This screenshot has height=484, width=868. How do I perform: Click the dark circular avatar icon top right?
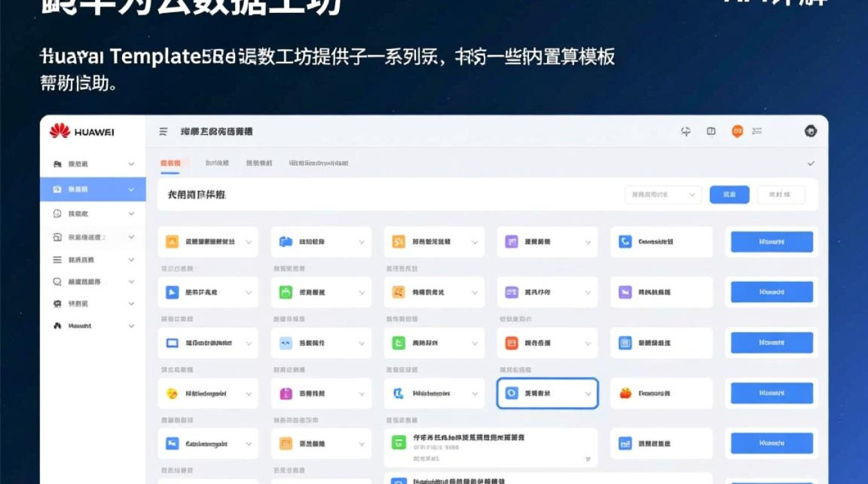coord(811,131)
